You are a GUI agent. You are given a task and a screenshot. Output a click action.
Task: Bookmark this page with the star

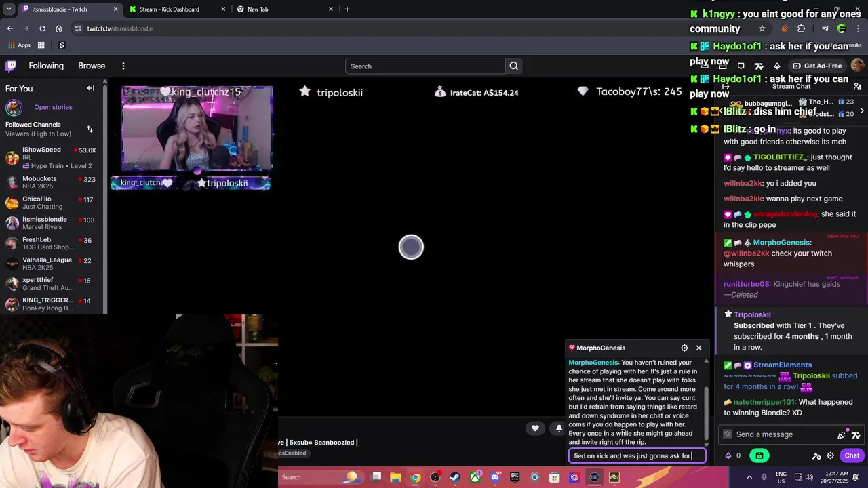762,28
